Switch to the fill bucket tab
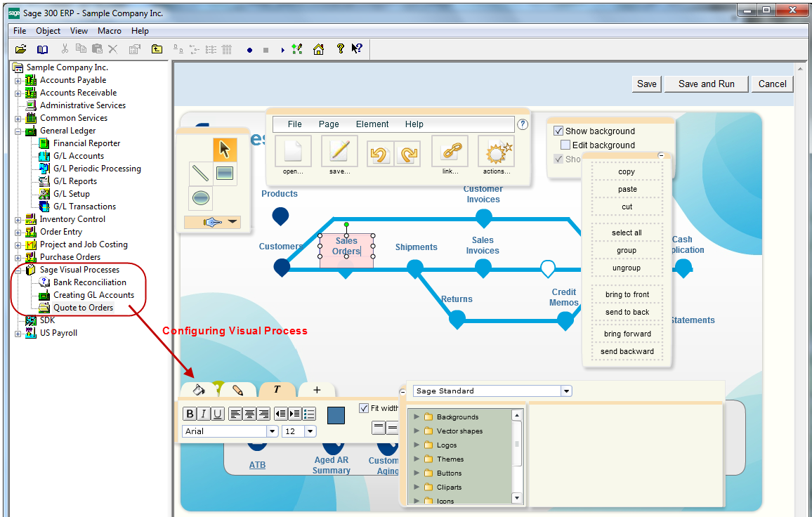Viewport: 812px width, 517px height. [x=199, y=390]
